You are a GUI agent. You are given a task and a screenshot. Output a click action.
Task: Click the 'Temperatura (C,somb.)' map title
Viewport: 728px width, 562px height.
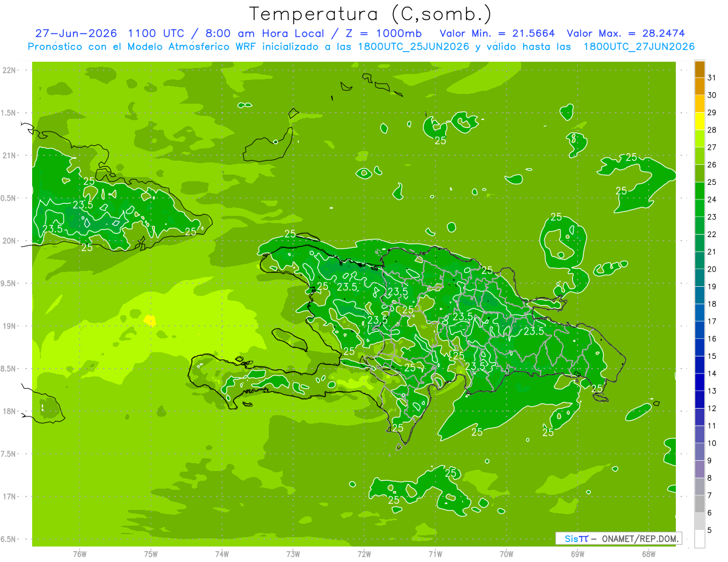[x=369, y=14]
